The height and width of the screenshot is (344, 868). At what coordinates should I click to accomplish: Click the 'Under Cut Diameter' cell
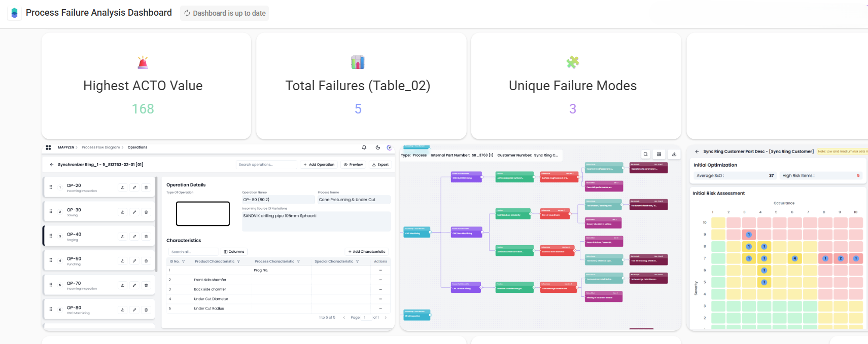(x=211, y=299)
